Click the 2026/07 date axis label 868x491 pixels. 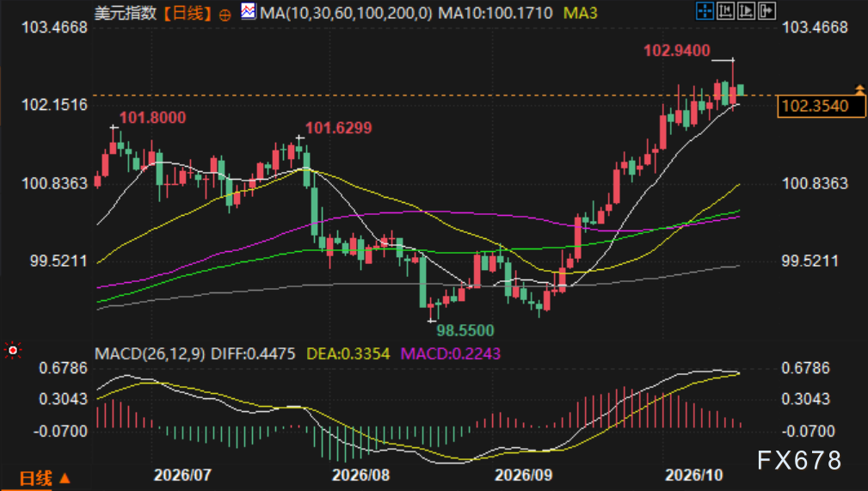tap(182, 475)
